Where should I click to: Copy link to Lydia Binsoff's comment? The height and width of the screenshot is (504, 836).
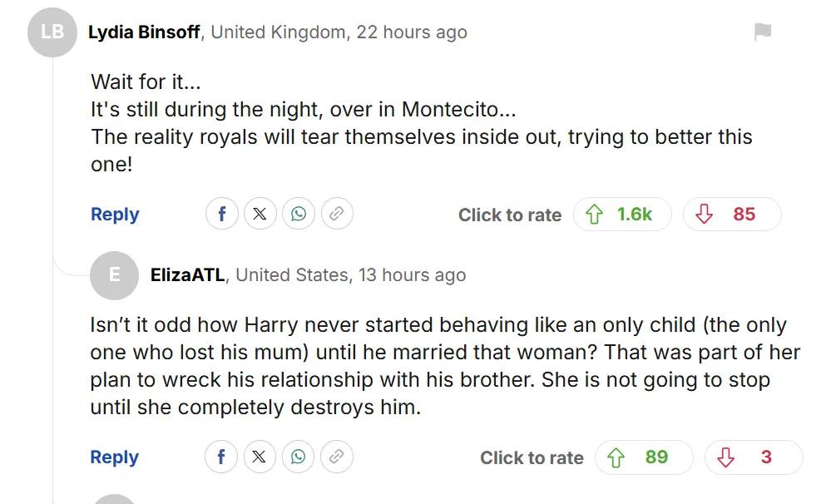tap(337, 215)
